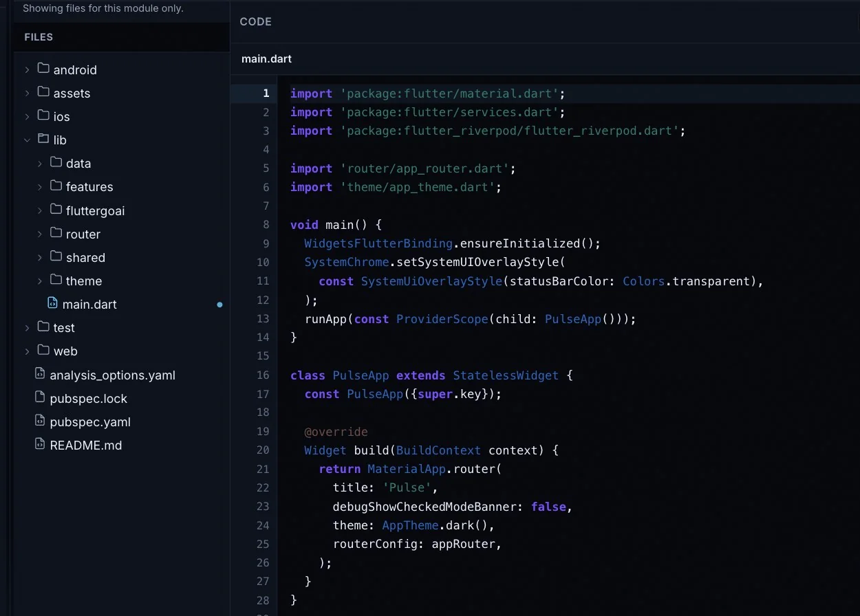
Task: Click line number 1 in the gutter
Action: [x=266, y=93]
